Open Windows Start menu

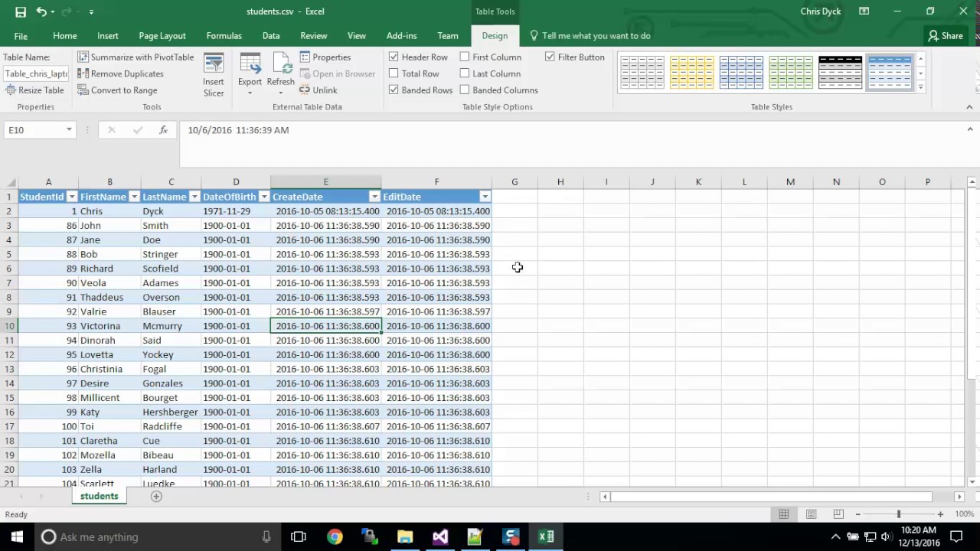click(x=17, y=537)
